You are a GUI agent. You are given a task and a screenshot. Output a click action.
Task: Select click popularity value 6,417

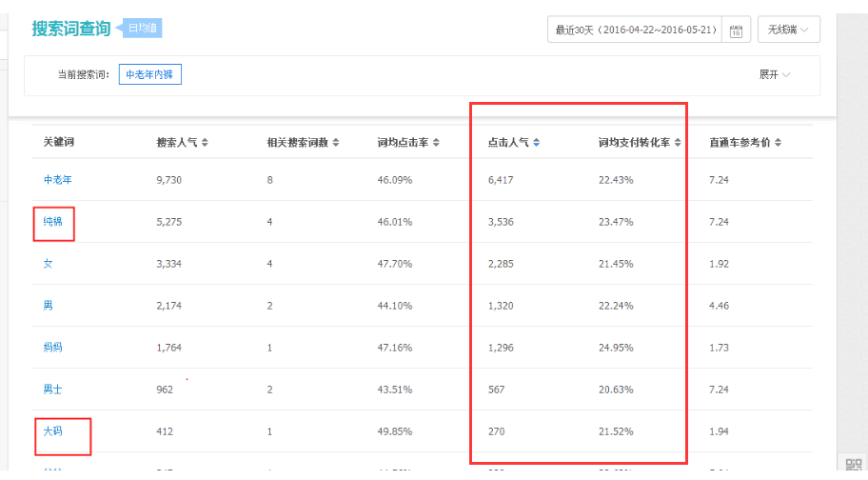pos(501,180)
